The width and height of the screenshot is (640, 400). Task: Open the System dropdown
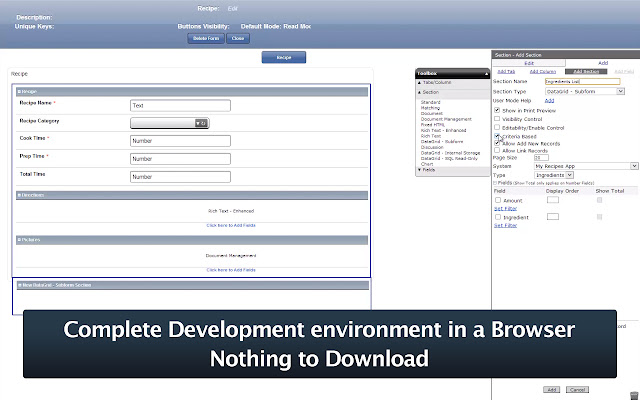tap(586, 166)
